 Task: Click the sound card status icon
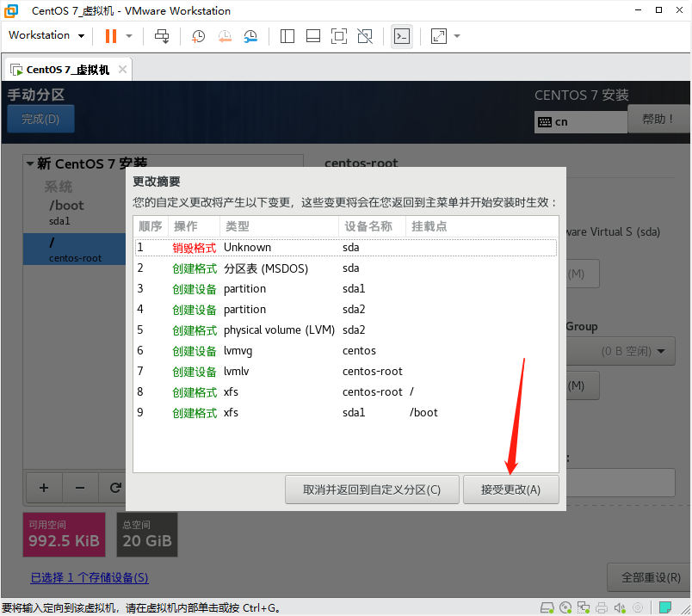620,608
